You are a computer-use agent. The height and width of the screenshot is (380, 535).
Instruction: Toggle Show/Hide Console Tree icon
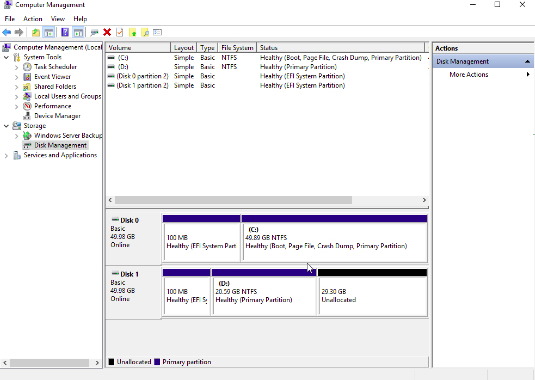click(x=49, y=32)
